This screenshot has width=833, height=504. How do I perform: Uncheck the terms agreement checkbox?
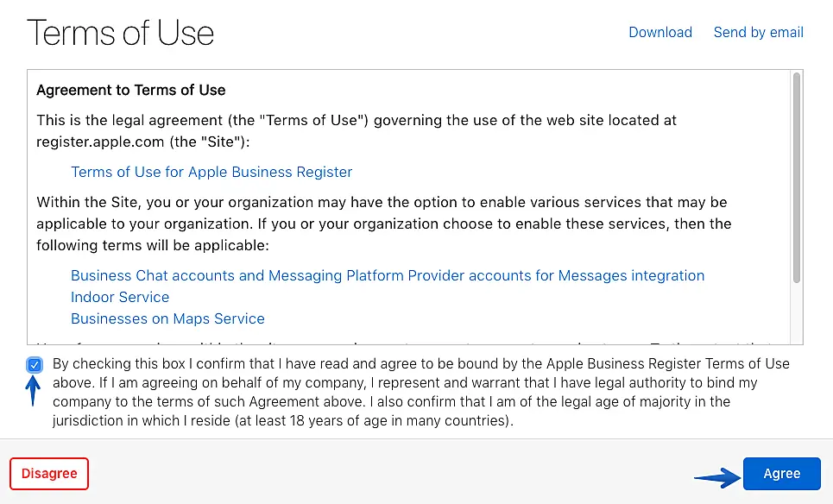35,365
